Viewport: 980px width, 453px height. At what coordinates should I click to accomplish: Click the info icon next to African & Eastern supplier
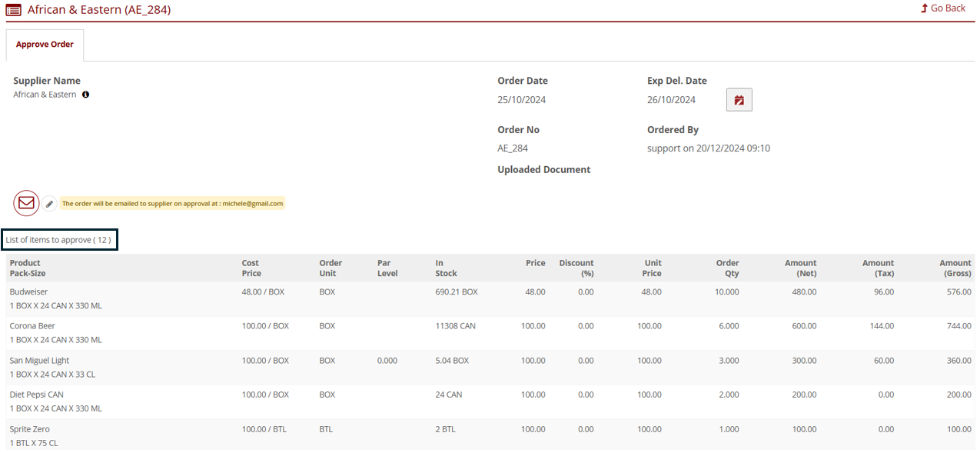85,95
